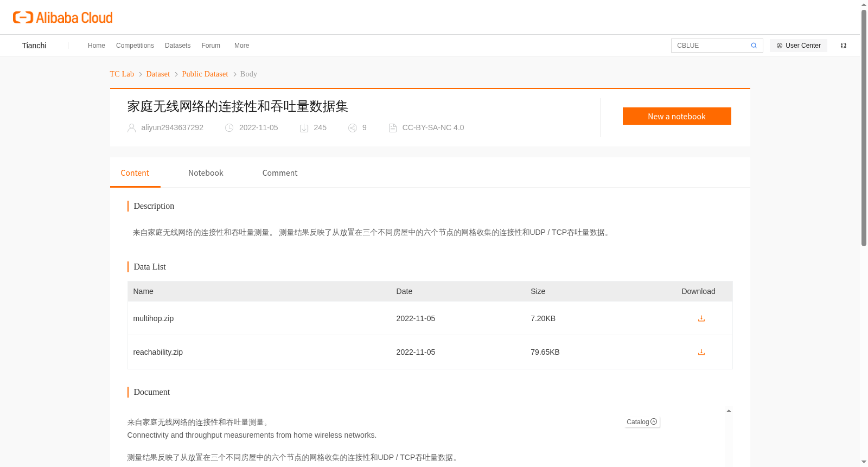
Task: Open the Competitions menu item
Action: pos(135,46)
